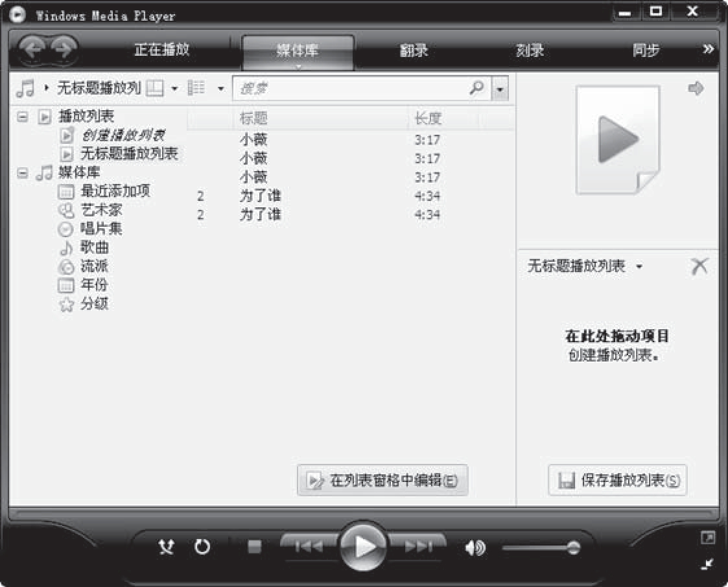Viewport: 728px width, 587px height.
Task: Open the search options dropdown
Action: 500,88
